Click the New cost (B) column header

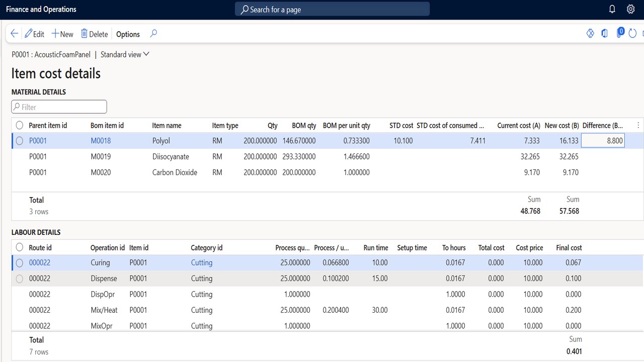561,125
